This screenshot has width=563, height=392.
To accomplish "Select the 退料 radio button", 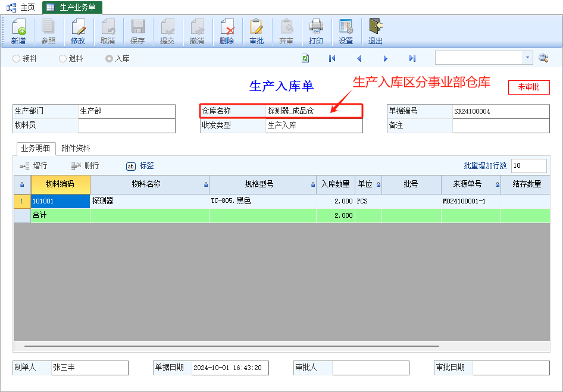I will 63,59.
